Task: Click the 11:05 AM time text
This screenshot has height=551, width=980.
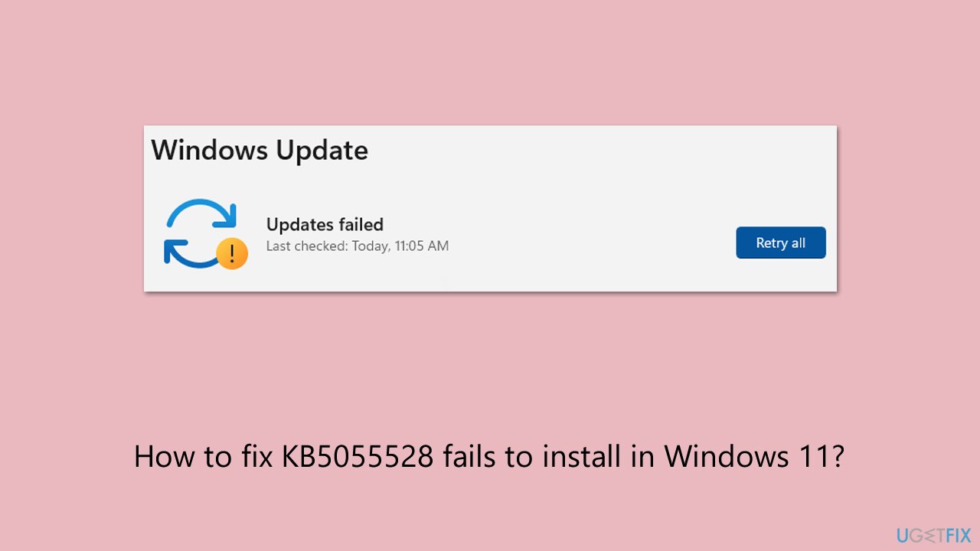Action: 423,246
